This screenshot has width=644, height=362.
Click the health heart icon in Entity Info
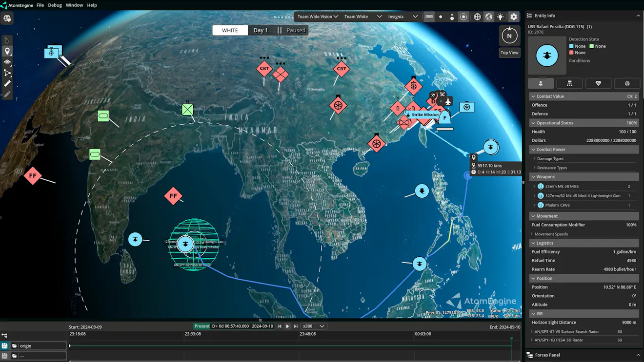tap(598, 83)
